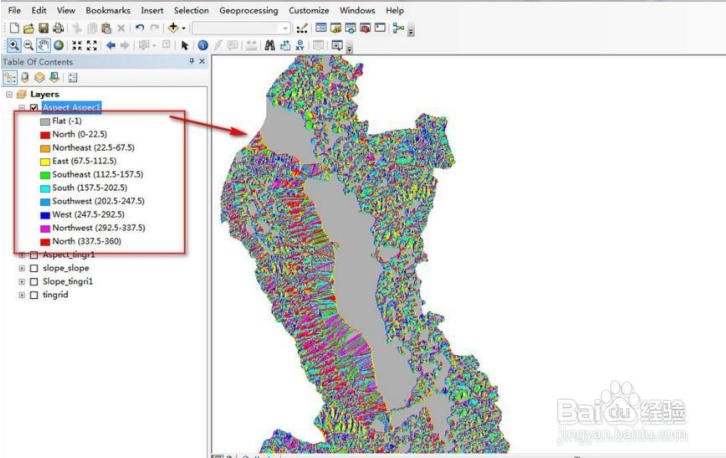Close the Table Of Contents panel
Viewport: 726px width, 458px height.
pyautogui.click(x=202, y=61)
